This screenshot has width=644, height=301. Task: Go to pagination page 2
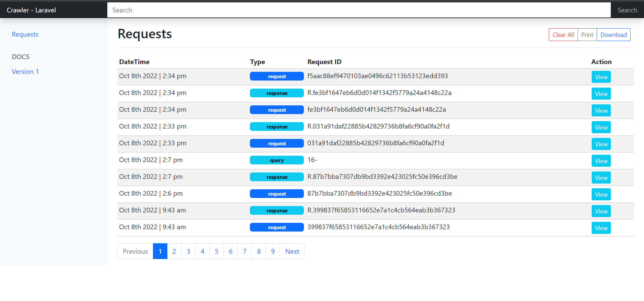[x=174, y=251]
